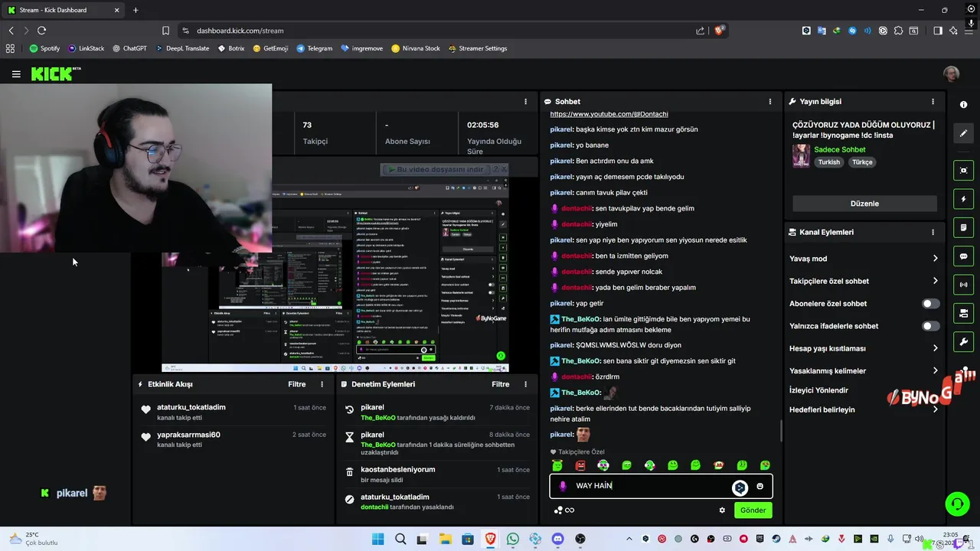Image resolution: width=980 pixels, height=551 pixels.
Task: Click the pencil edit icon in the right sidebar
Action: click(963, 133)
